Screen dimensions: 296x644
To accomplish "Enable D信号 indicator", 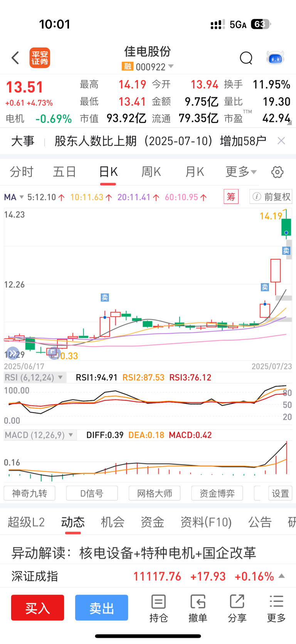I will (92, 493).
